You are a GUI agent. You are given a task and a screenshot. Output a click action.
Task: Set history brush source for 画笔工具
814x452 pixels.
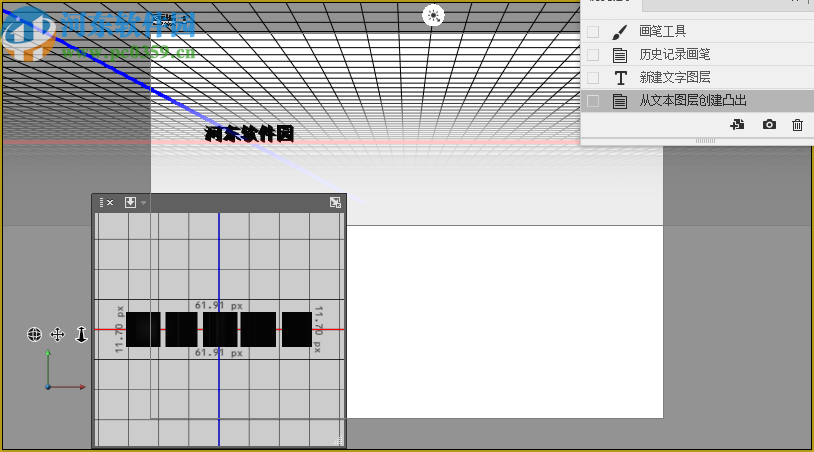point(593,32)
